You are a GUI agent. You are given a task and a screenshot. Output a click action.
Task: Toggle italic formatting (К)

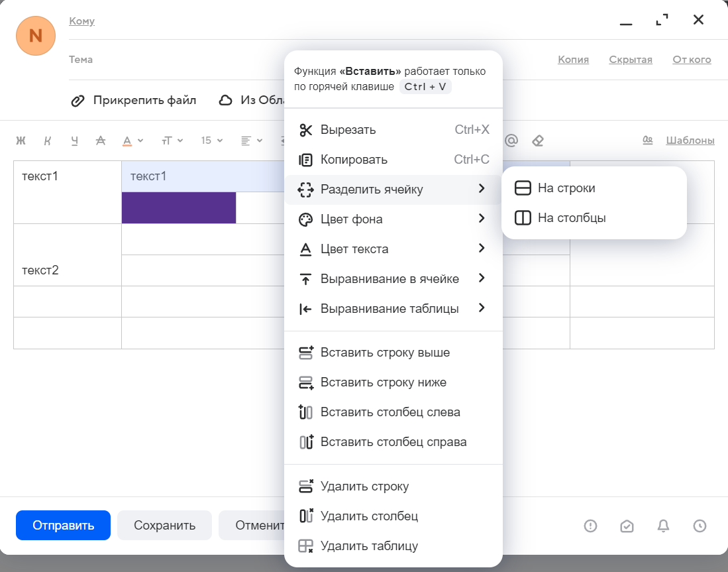tap(48, 141)
